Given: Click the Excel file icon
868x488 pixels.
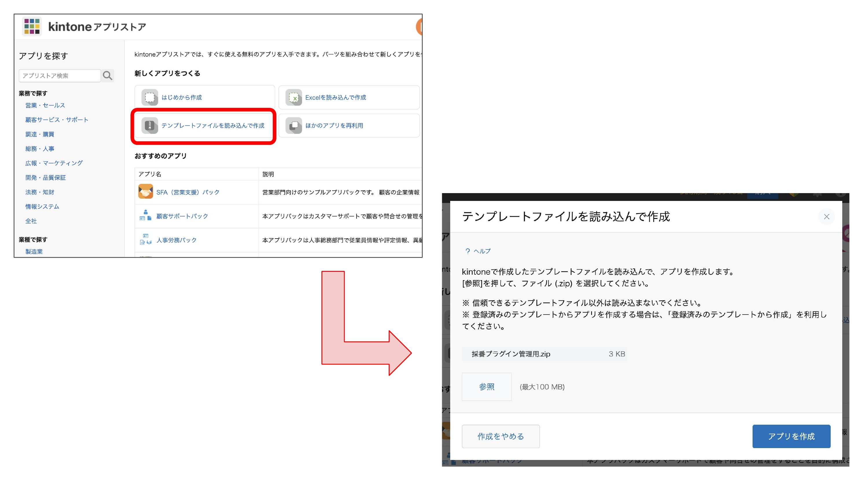Looking at the screenshot, I should (x=294, y=97).
